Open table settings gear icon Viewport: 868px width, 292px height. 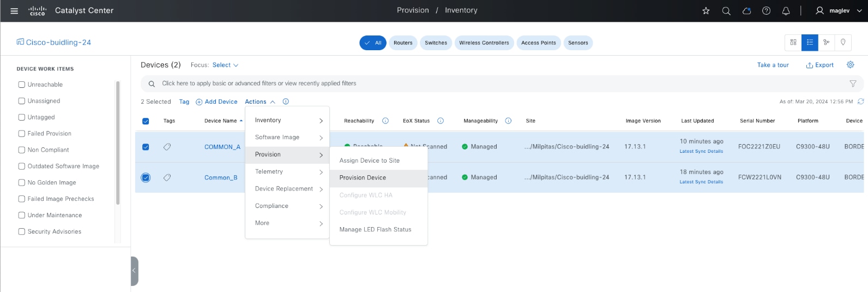850,65
